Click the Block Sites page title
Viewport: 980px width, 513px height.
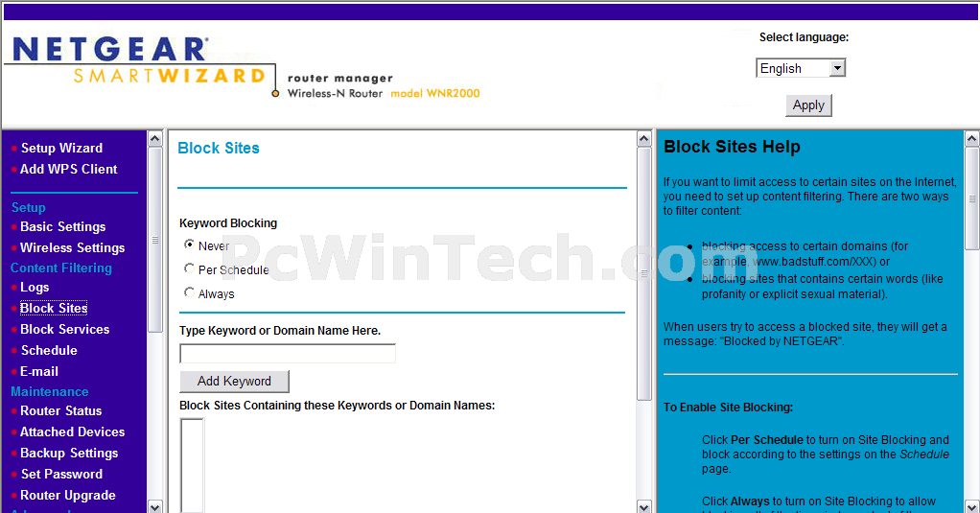pos(219,148)
